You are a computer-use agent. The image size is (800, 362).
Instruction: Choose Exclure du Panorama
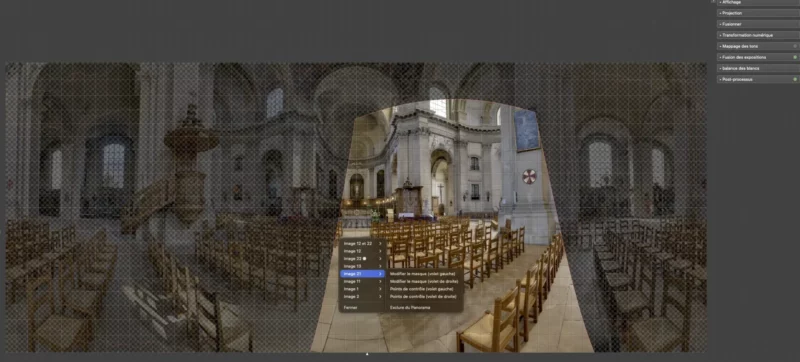pos(424,307)
